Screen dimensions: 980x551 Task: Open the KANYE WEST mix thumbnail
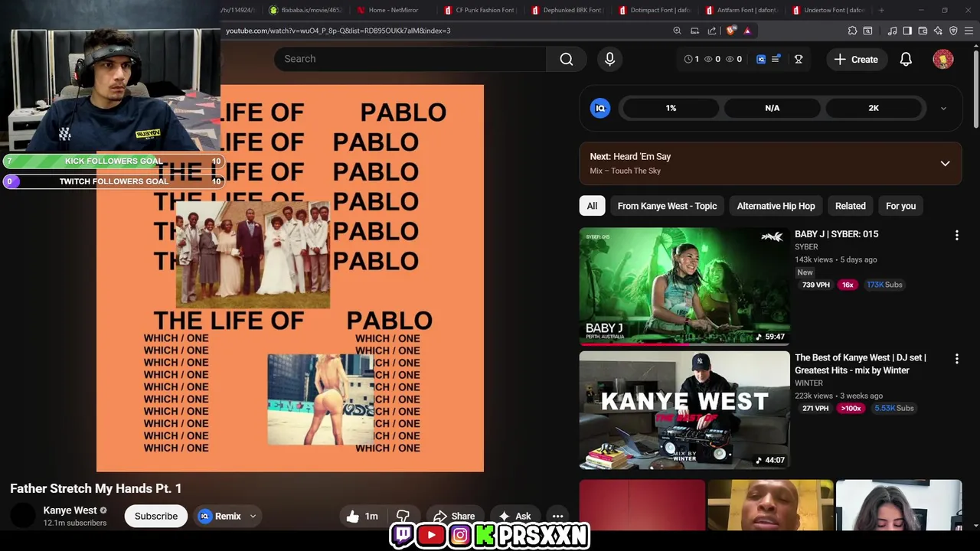[x=684, y=409]
